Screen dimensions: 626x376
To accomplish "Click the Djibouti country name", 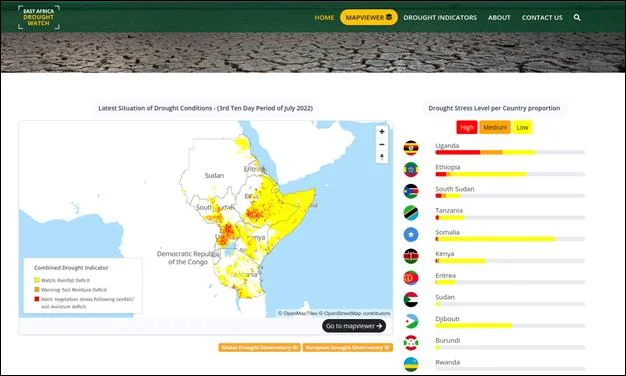I will coord(447,319).
